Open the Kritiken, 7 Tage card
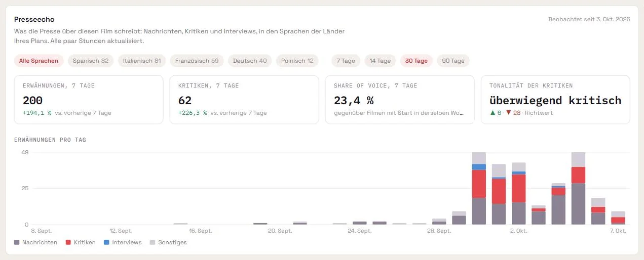The width and height of the screenshot is (644, 260). [x=244, y=100]
